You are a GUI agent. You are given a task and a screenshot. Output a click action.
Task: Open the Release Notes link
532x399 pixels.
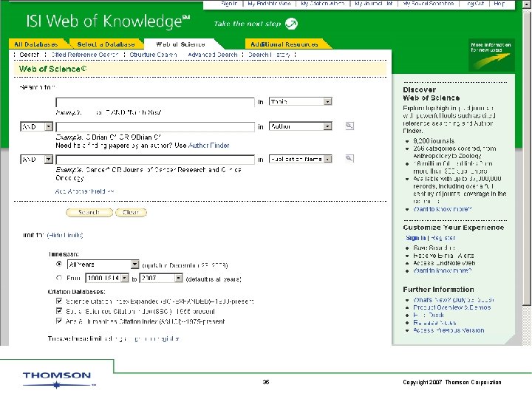[434, 323]
